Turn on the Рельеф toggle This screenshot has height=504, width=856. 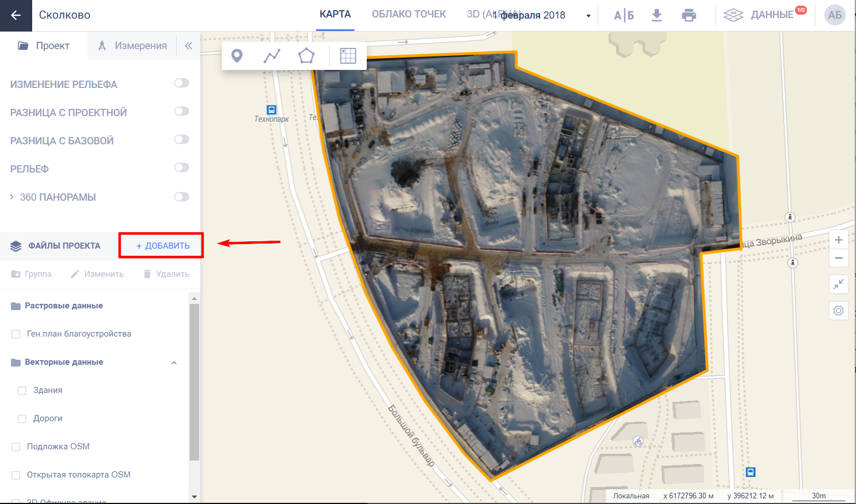(182, 168)
